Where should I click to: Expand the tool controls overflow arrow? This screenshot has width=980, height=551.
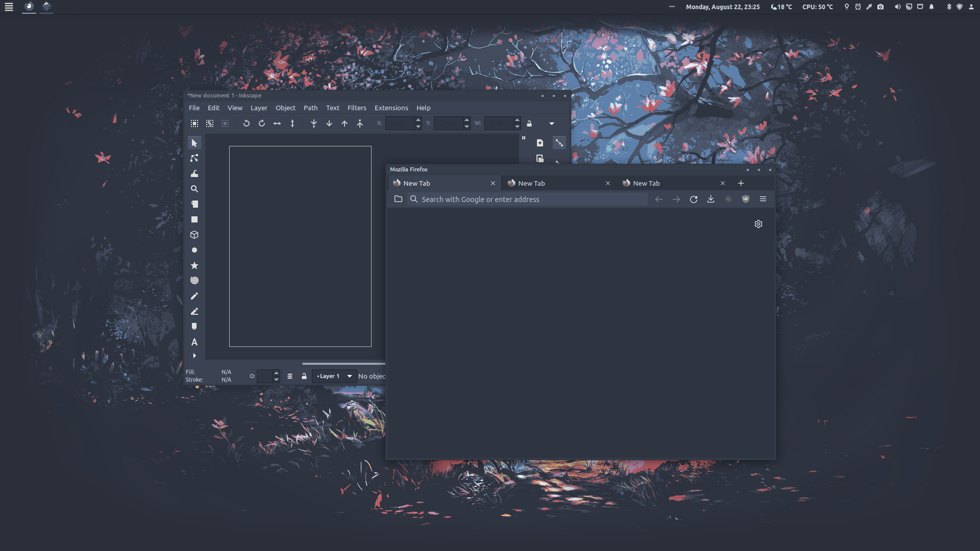(552, 123)
